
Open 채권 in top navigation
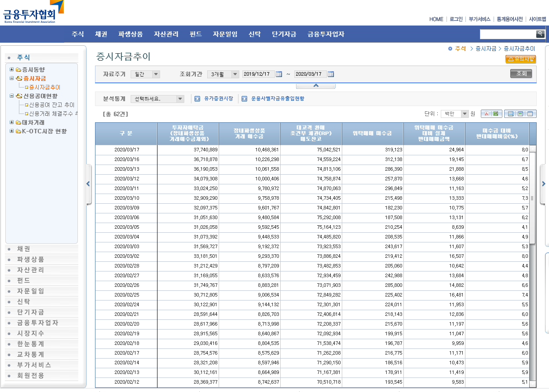tap(101, 34)
